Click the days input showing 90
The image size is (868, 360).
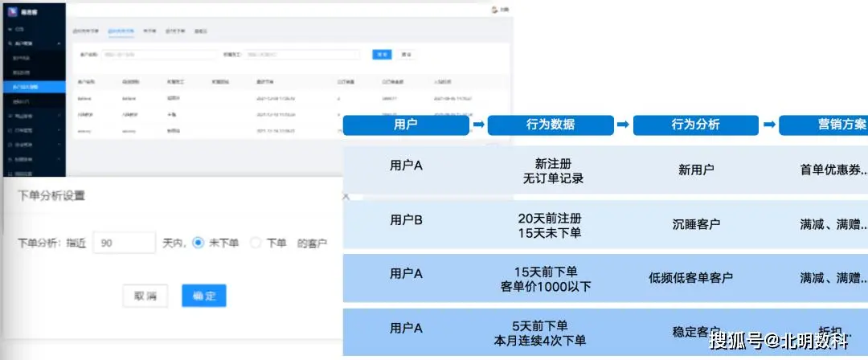(x=124, y=243)
